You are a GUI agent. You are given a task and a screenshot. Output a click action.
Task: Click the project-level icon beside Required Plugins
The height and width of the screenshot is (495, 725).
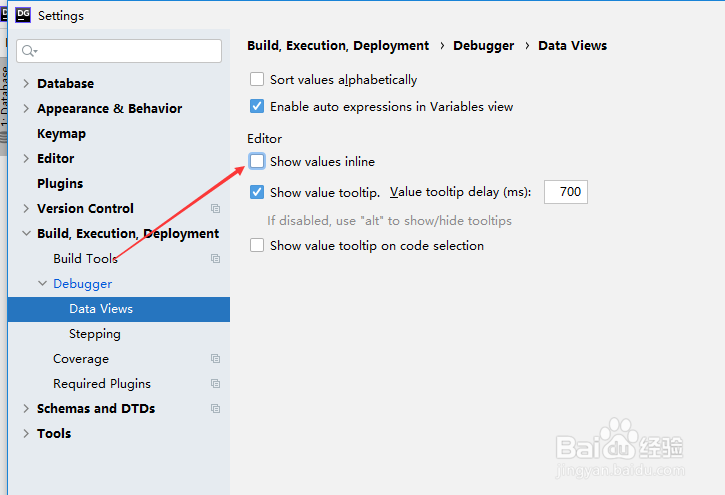[x=215, y=384]
